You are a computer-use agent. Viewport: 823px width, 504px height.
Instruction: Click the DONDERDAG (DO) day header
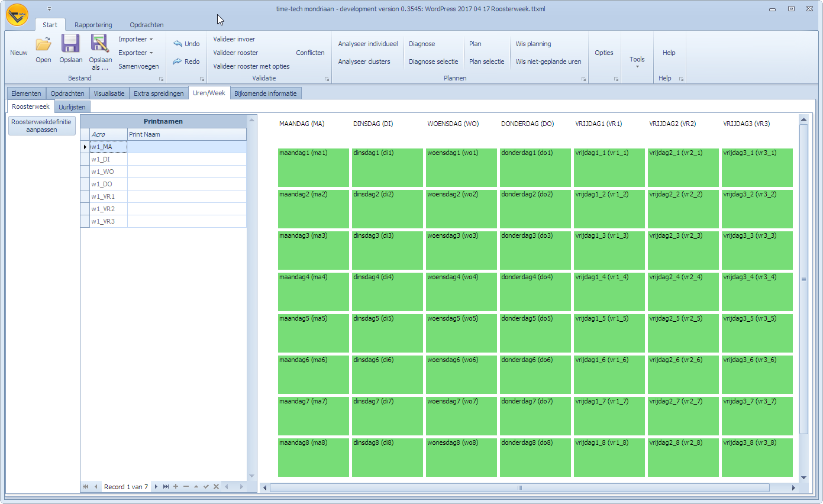coord(527,124)
